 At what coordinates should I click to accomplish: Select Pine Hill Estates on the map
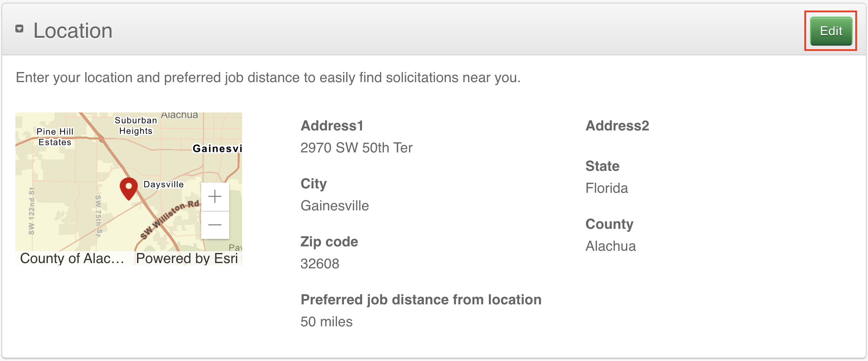[x=55, y=137]
